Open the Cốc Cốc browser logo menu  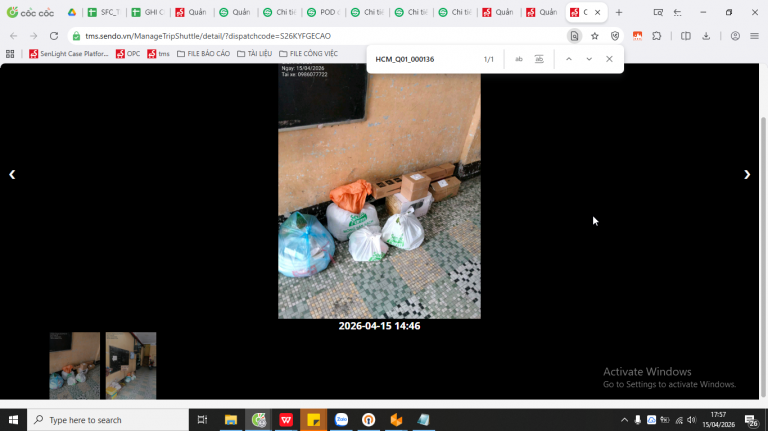[30, 12]
